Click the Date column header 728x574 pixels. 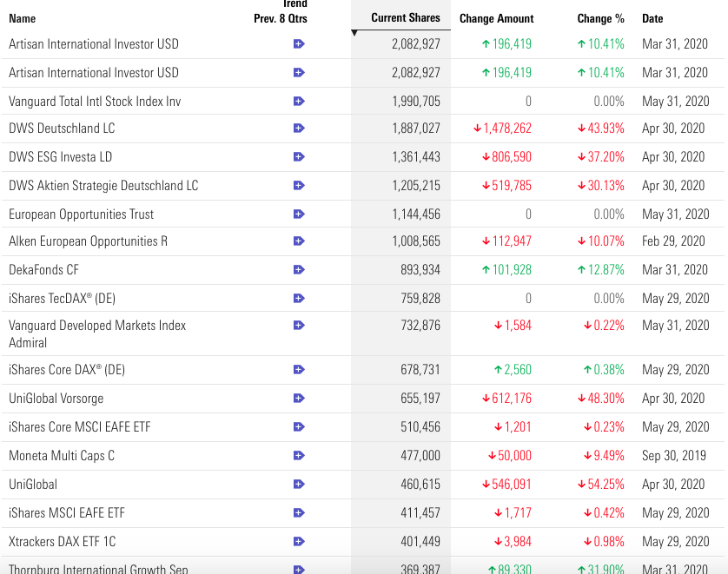[652, 18]
